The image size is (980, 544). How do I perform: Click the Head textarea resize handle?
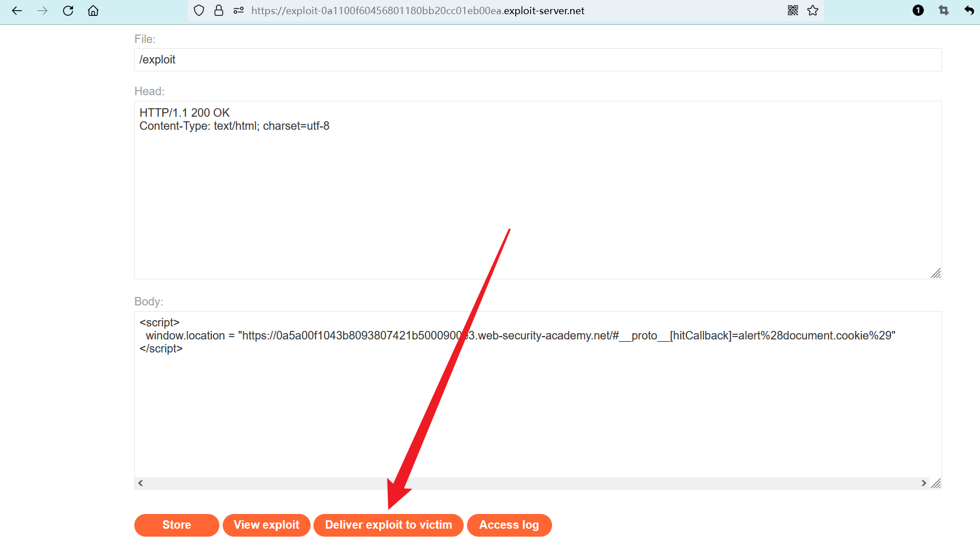(936, 274)
